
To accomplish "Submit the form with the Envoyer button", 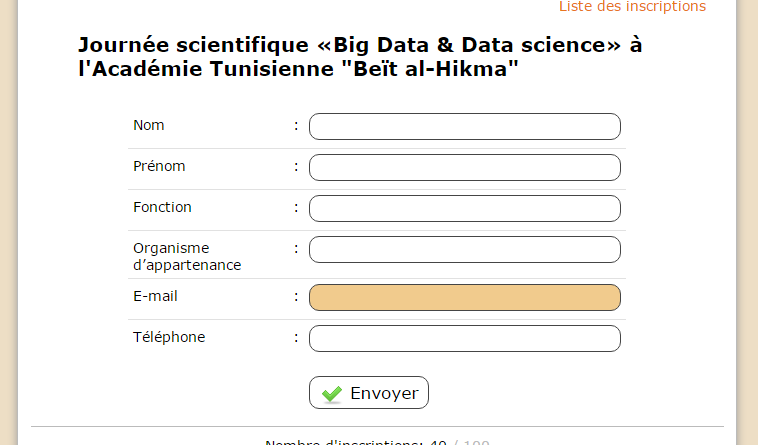I will (x=369, y=392).
